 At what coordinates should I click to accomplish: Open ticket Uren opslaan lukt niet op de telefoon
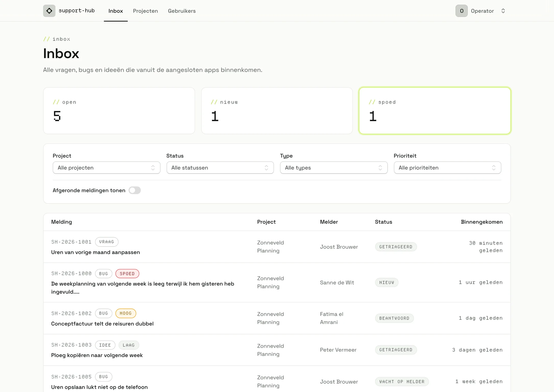point(99,387)
